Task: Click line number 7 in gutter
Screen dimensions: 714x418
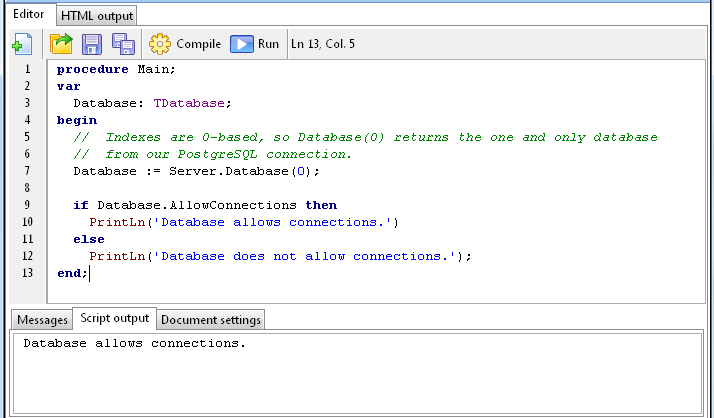Action: coord(27,171)
